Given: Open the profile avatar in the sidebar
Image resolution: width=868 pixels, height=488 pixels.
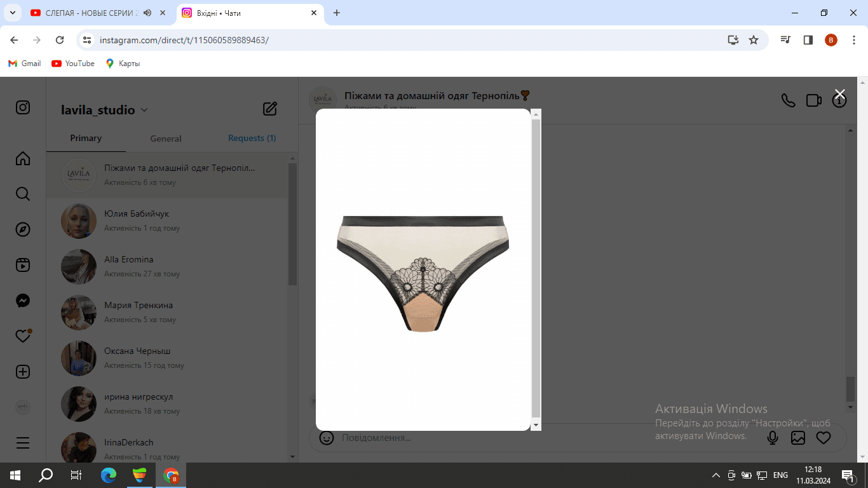Looking at the screenshot, I should [x=23, y=407].
